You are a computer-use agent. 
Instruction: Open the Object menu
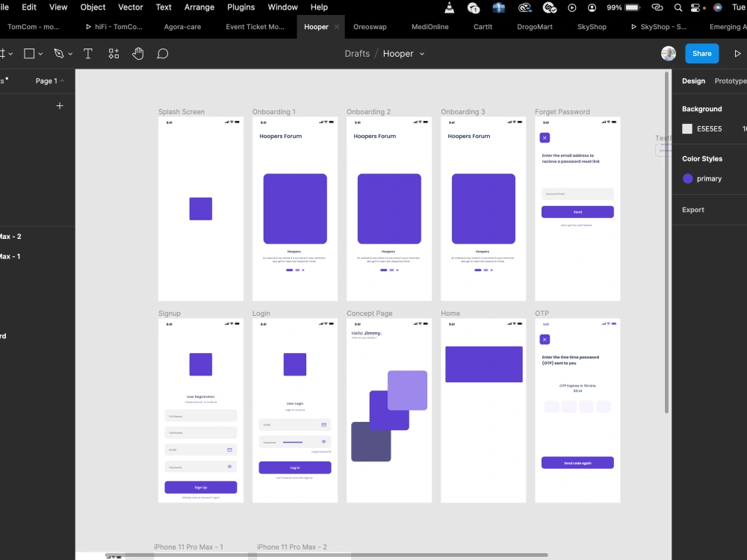coord(93,7)
